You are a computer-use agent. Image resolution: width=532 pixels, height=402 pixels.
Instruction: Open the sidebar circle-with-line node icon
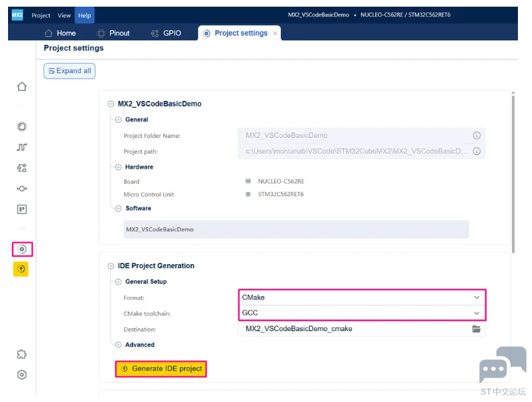coord(21,189)
